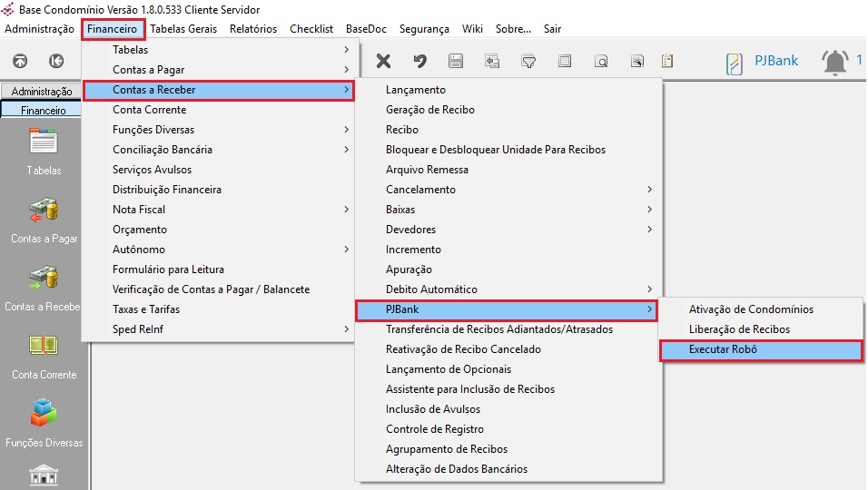Click the filter funnel toolbar icon
This screenshot has height=490, width=868.
[528, 61]
